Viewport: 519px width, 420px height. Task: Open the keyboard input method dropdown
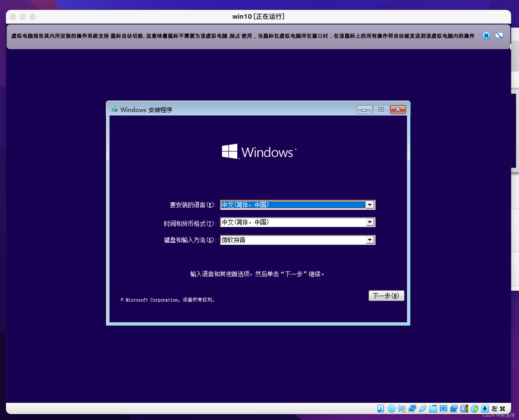(297, 240)
